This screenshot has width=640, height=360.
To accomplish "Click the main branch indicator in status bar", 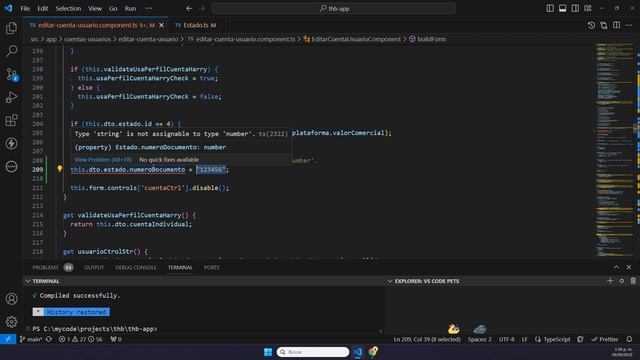I will pyautogui.click(x=31, y=339).
